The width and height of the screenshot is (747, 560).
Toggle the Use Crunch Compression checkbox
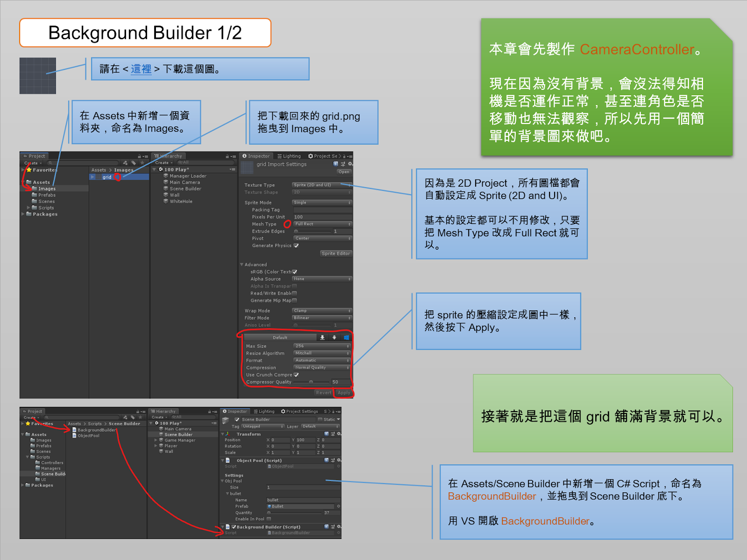(x=296, y=375)
